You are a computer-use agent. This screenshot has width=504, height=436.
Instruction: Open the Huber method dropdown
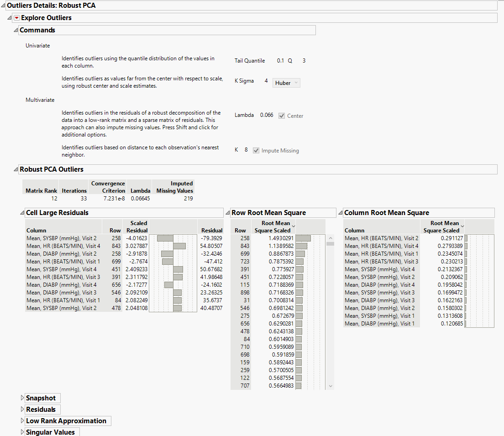tap(286, 83)
